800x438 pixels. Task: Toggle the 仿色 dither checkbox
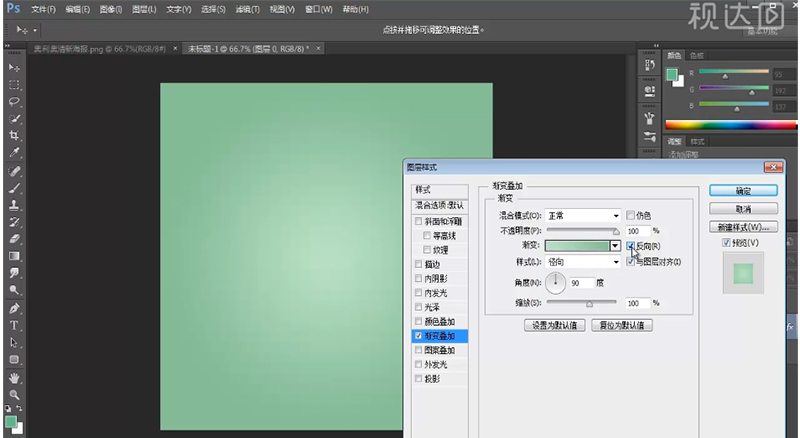[631, 215]
